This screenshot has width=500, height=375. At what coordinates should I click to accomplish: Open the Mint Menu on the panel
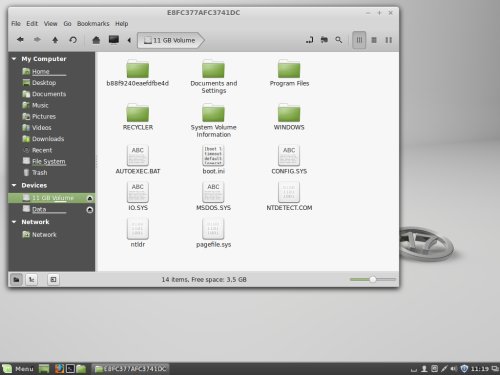tap(18, 369)
